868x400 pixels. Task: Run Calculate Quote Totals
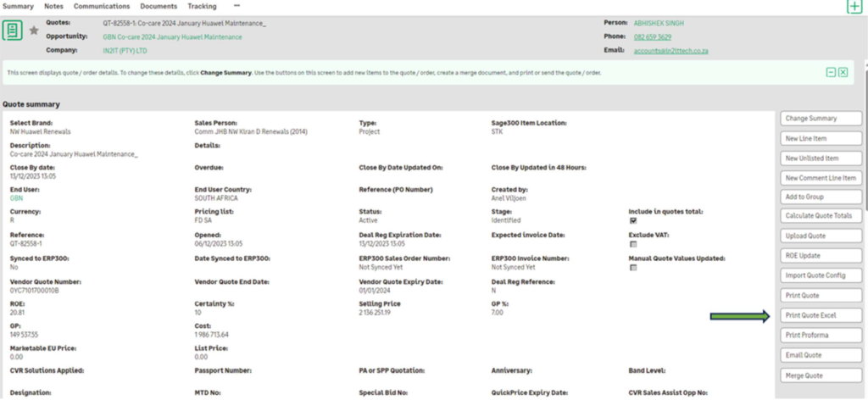(820, 216)
